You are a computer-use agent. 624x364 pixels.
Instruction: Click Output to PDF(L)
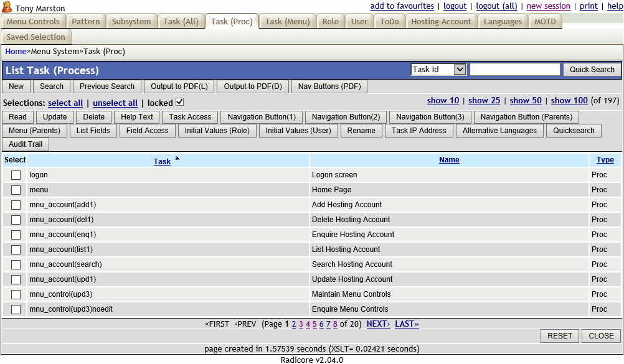click(179, 86)
